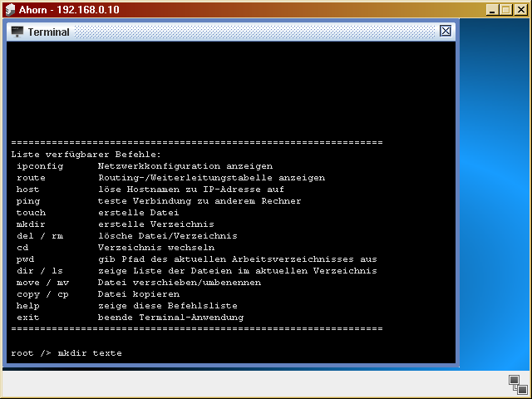The width and height of the screenshot is (532, 399).
Task: Click 'Netzwerkkonfiguration anzeigen' description
Action: pos(185,166)
